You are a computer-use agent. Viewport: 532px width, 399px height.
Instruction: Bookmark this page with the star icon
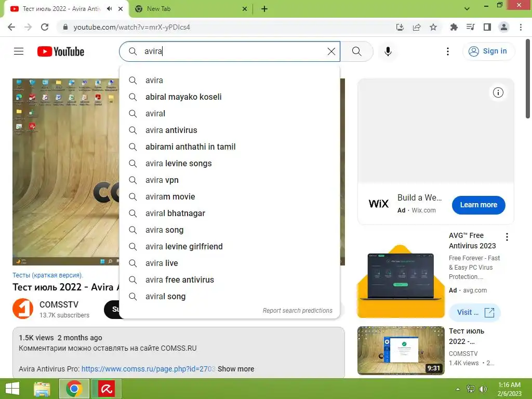[433, 27]
